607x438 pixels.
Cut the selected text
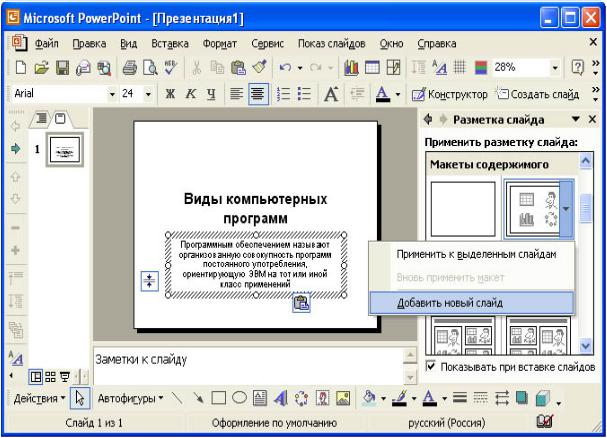tap(197, 68)
